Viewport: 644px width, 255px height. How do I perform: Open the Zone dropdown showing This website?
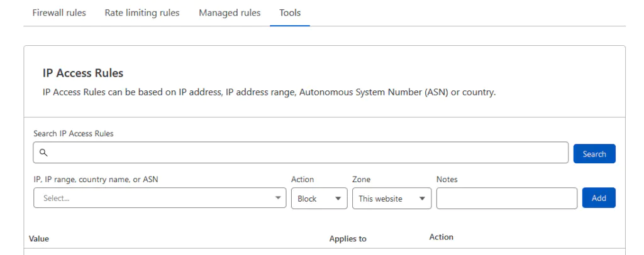392,198
